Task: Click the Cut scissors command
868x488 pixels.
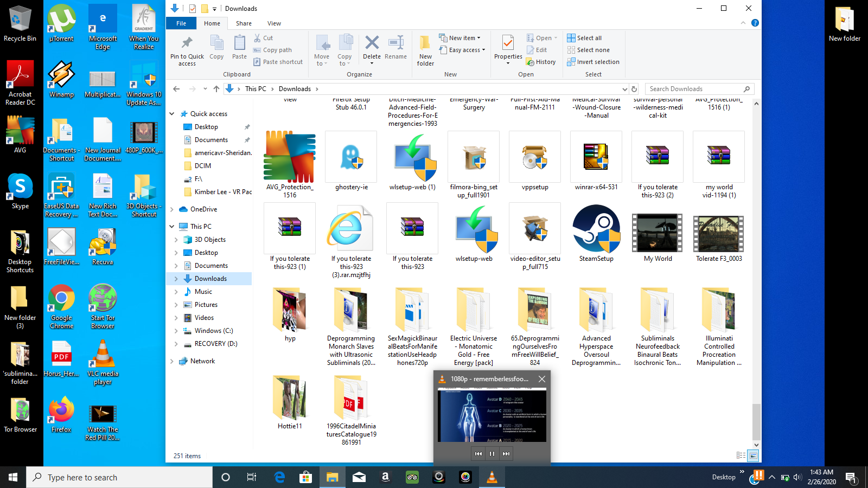Action: click(263, 38)
